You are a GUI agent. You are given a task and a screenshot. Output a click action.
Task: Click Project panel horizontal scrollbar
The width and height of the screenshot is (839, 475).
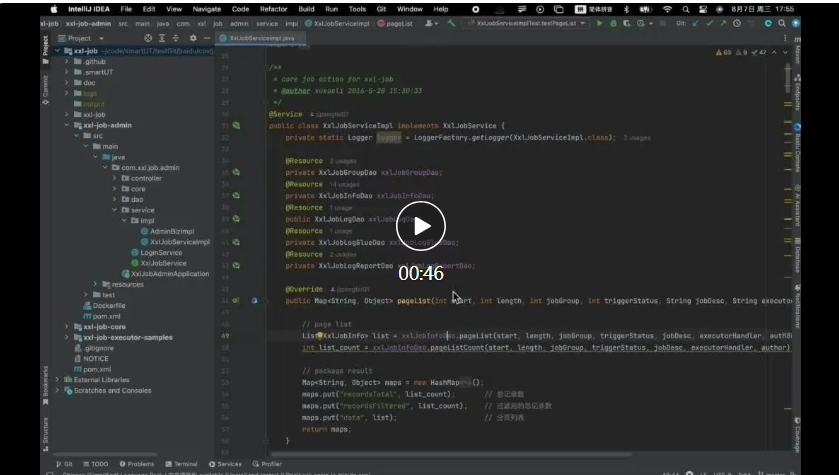point(104,455)
